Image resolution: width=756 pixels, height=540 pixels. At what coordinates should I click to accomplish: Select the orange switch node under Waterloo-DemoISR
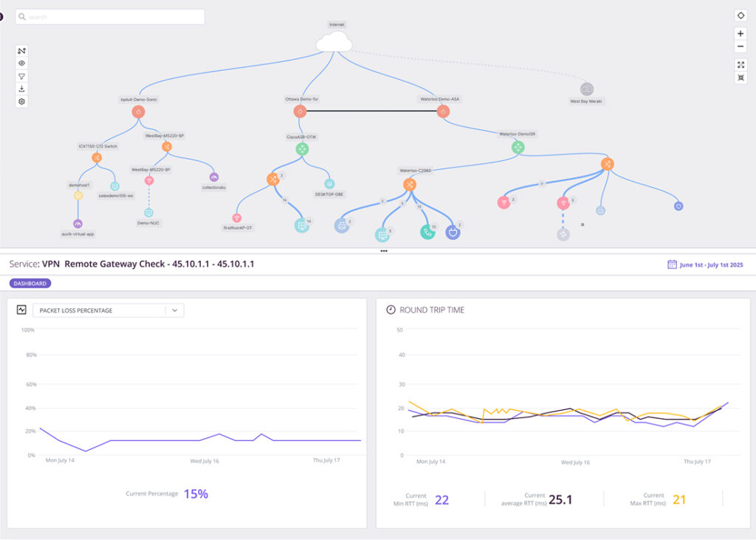pyautogui.click(x=608, y=164)
